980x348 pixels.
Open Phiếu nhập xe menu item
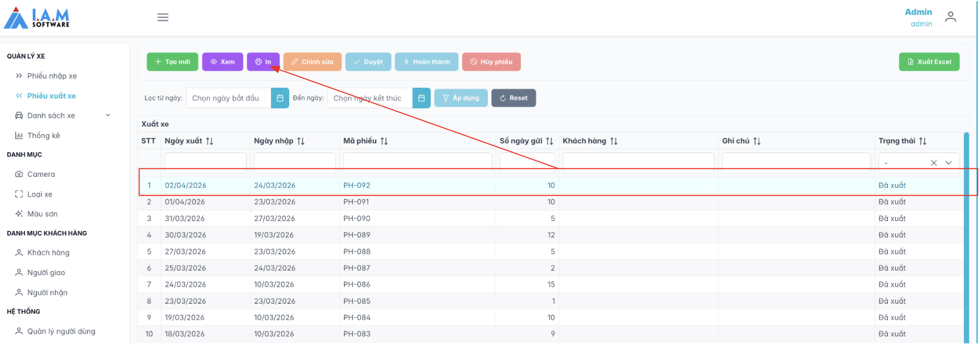[51, 76]
